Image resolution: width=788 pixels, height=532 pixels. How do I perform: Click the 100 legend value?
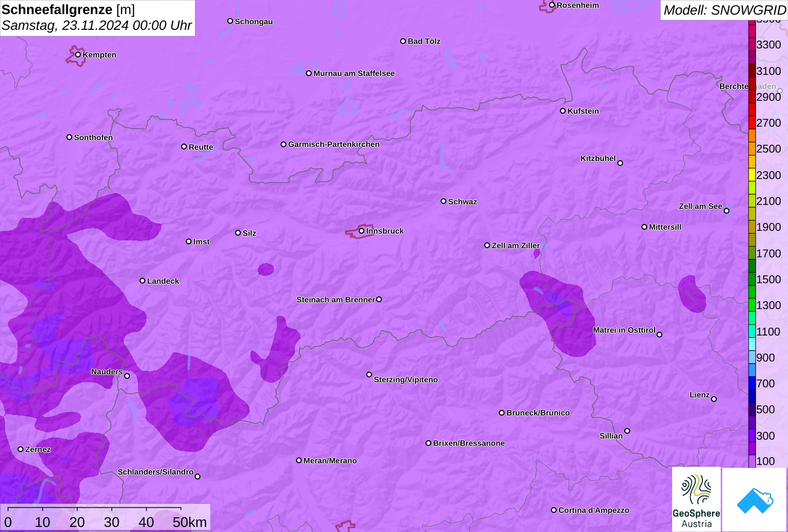click(x=765, y=461)
